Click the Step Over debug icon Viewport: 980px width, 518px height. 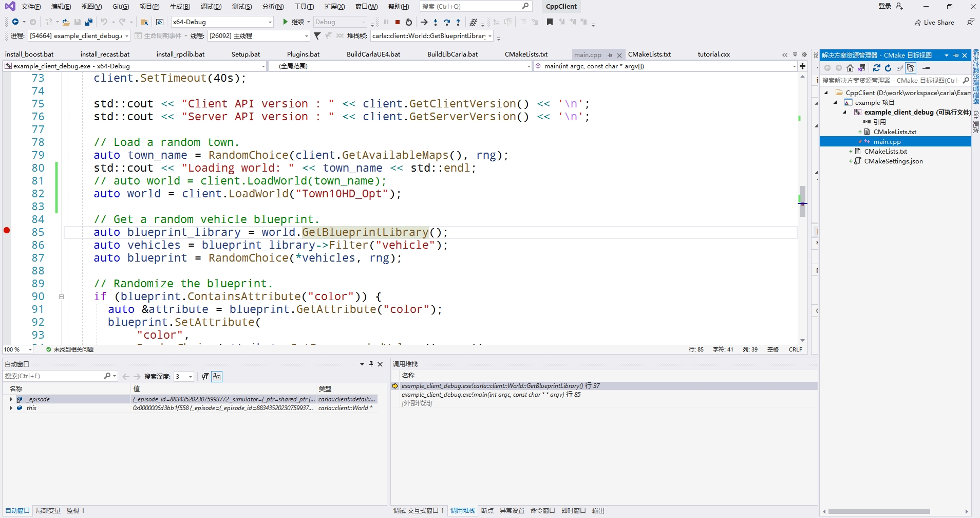(x=447, y=22)
